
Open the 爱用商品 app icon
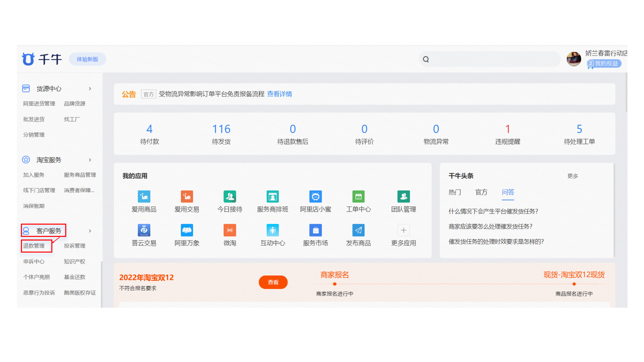(x=144, y=197)
